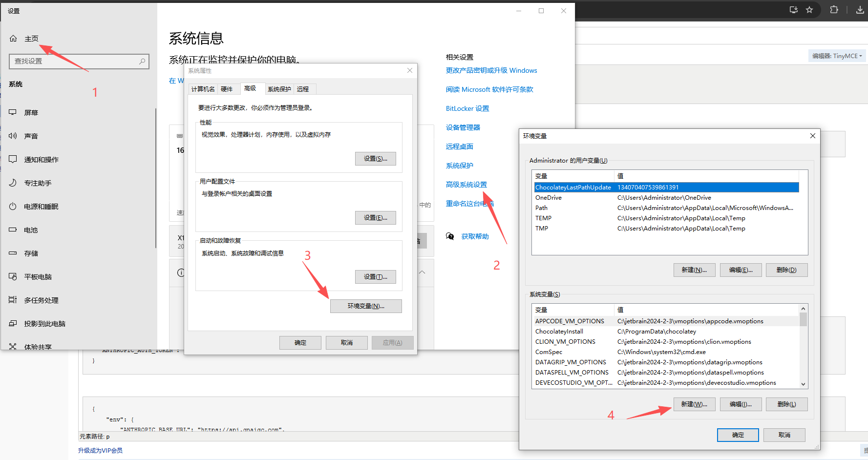868x460 pixels.
Task: Open the Sound (声音) speaker icon
Action: click(x=13, y=136)
